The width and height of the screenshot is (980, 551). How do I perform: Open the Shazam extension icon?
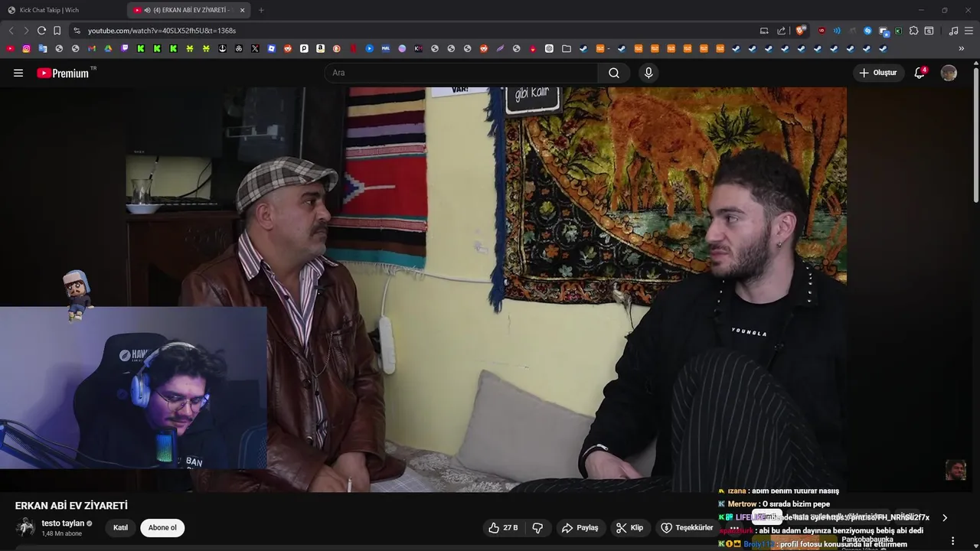pyautogui.click(x=867, y=31)
